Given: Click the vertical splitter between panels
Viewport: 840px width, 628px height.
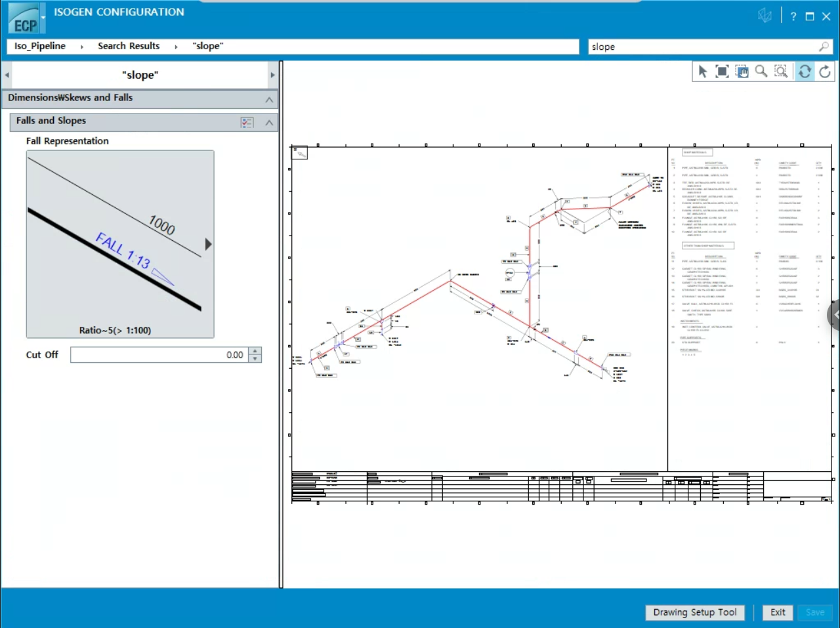Looking at the screenshot, I should [x=281, y=325].
